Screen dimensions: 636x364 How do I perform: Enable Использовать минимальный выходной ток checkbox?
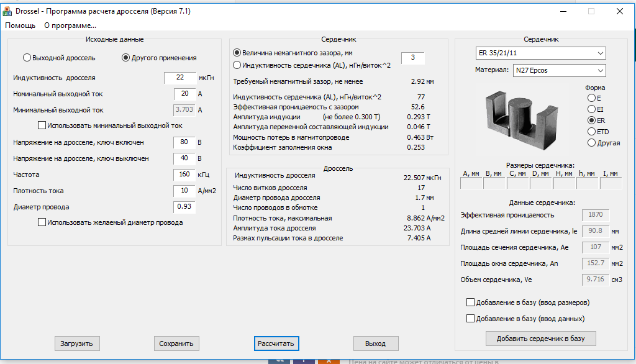[x=42, y=125]
